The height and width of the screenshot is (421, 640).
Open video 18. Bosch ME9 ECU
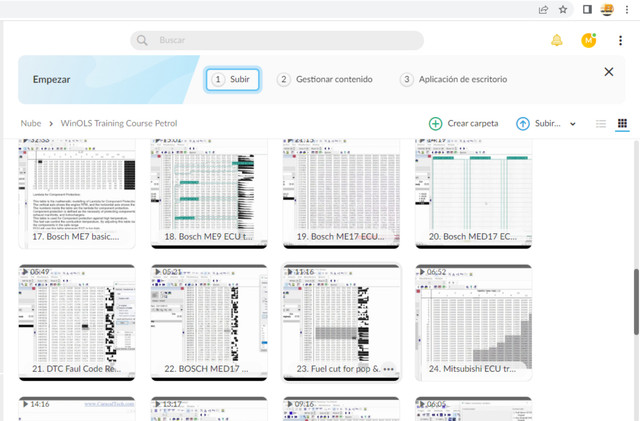pyautogui.click(x=209, y=193)
